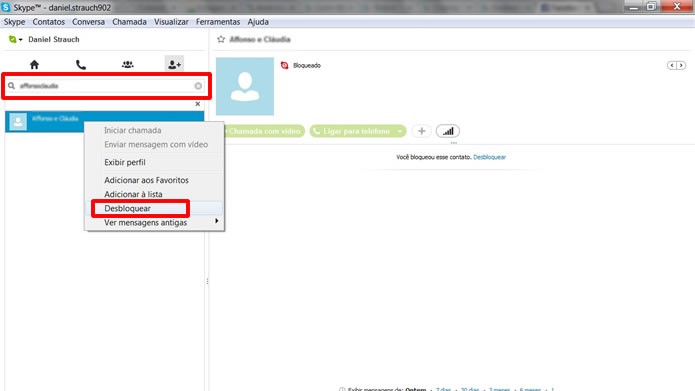The height and width of the screenshot is (391, 695).
Task: Show messages from 6 meses
Action: (x=530, y=389)
